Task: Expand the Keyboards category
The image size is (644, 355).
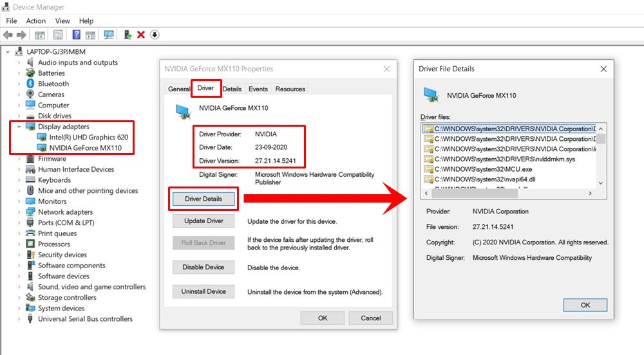Action: (x=19, y=179)
